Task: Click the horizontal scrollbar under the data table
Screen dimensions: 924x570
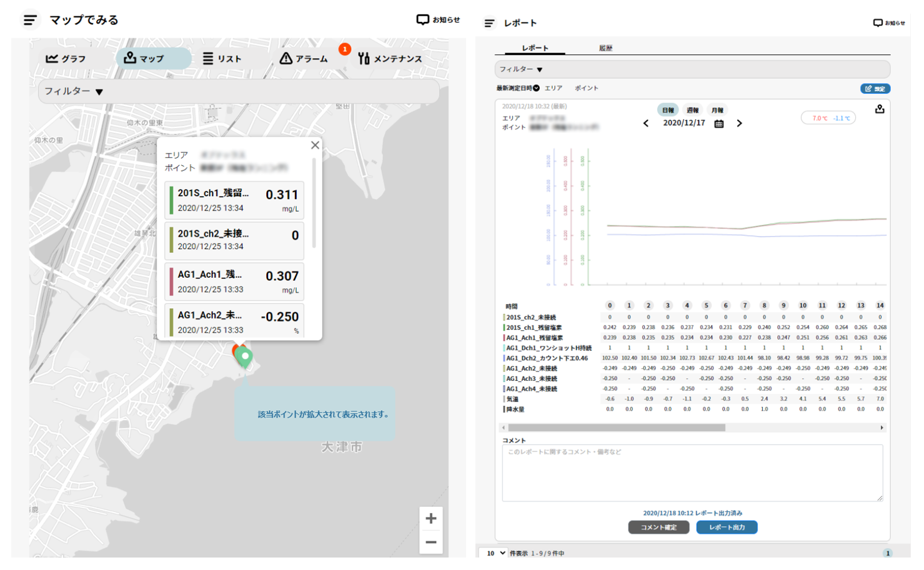Action: 617,428
